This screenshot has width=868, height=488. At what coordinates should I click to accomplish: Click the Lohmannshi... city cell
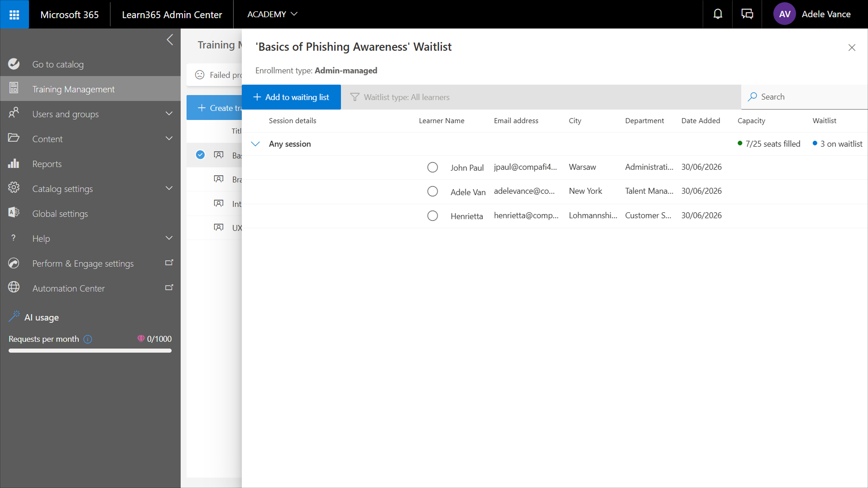(593, 215)
